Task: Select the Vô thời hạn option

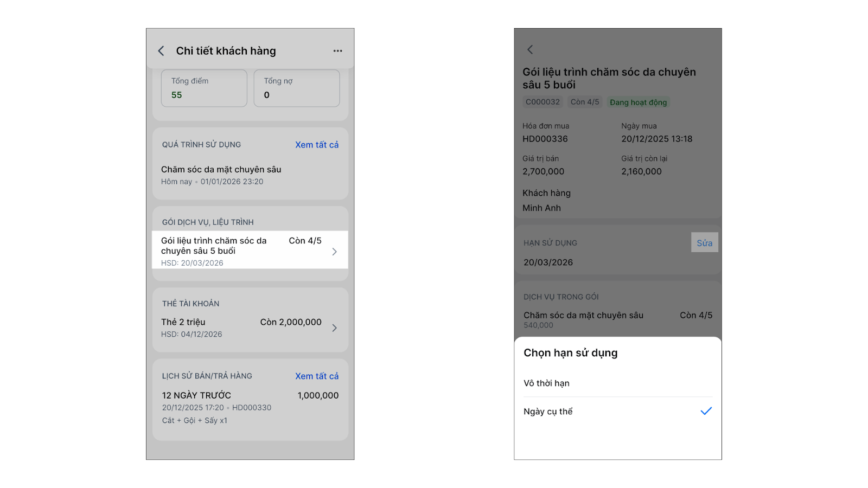Action: click(546, 383)
